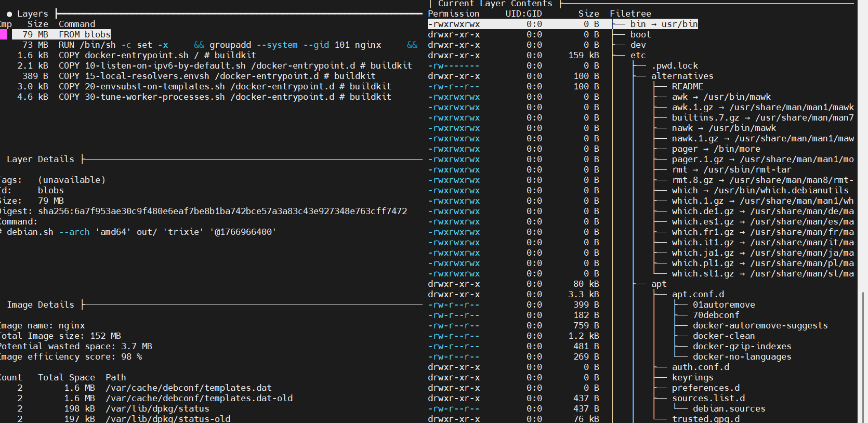The height and width of the screenshot is (423, 868).
Task: Collapse the sources.list.d directory node
Action: (708, 398)
